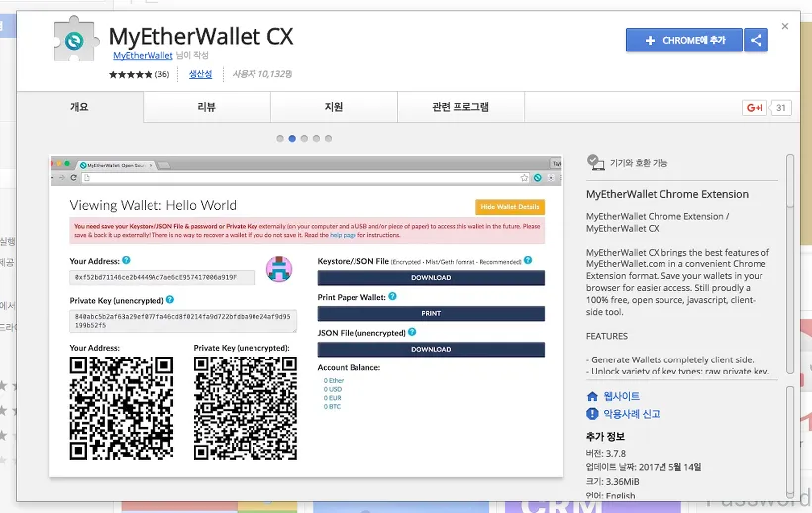The image size is (812, 513).
Task: Click the Private Key (unencrypted) text field
Action: click(183, 321)
